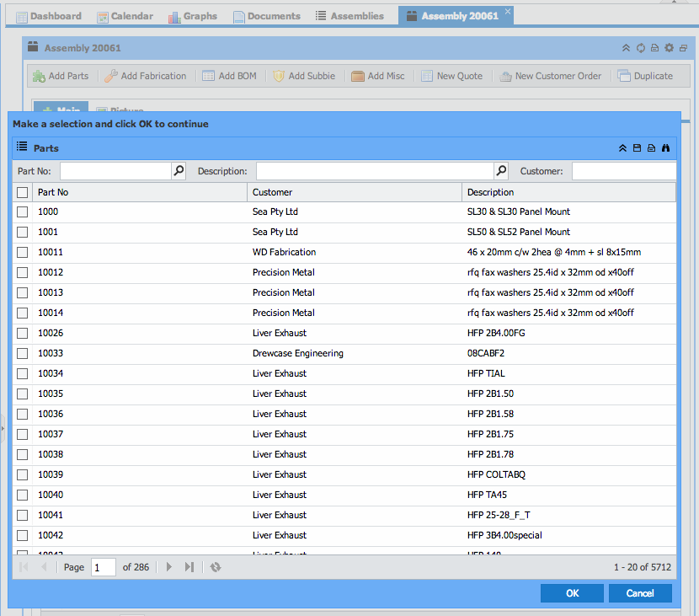Click customer cell Drewcase Engineering
Screen dimensions: 699x616
298,353
